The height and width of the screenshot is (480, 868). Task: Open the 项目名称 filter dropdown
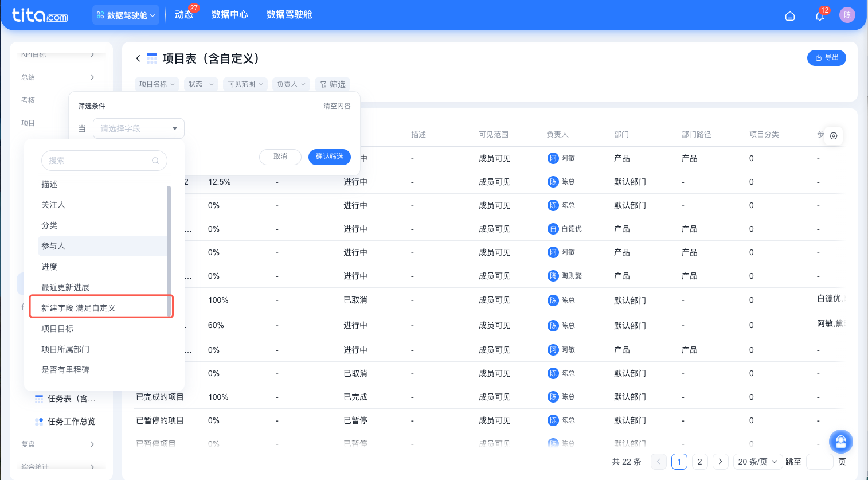click(157, 84)
